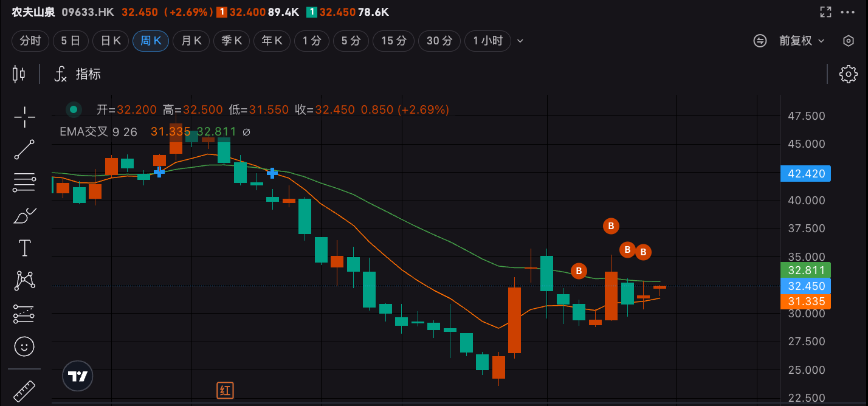
Task: Select the brush drawing tool
Action: [x=24, y=215]
